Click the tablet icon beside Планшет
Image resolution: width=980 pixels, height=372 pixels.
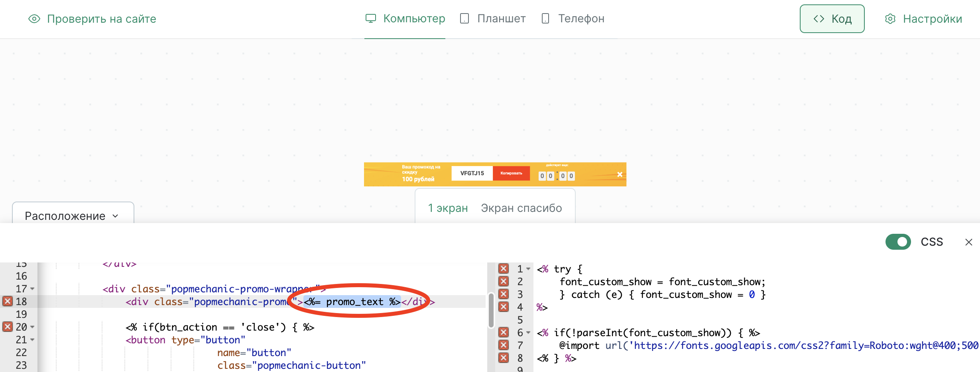[x=464, y=18]
